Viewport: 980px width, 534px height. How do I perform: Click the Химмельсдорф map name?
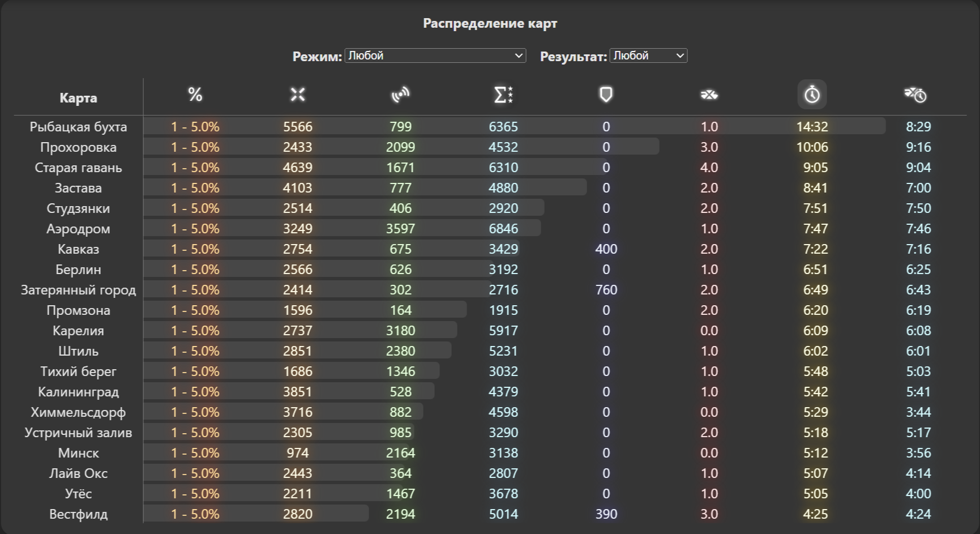[x=78, y=412]
